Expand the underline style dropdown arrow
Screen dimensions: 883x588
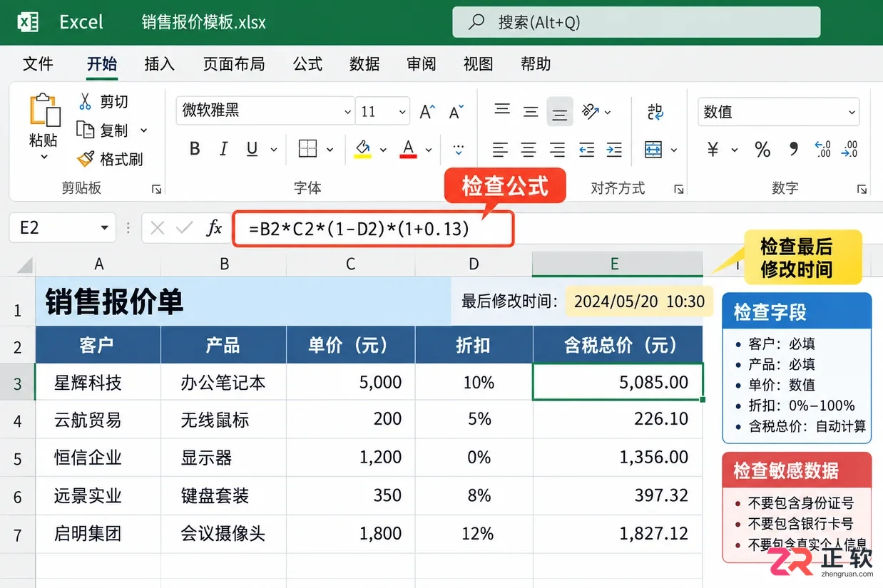pyautogui.click(x=273, y=150)
